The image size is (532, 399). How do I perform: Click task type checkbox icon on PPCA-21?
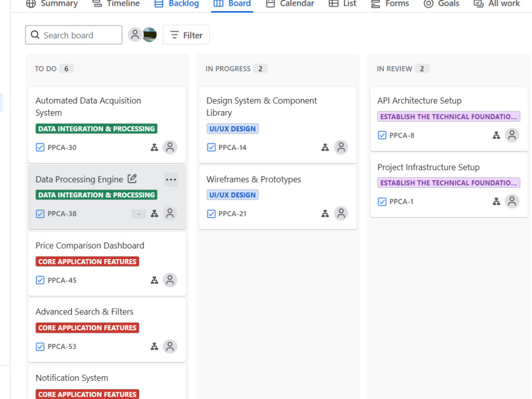[211, 214]
